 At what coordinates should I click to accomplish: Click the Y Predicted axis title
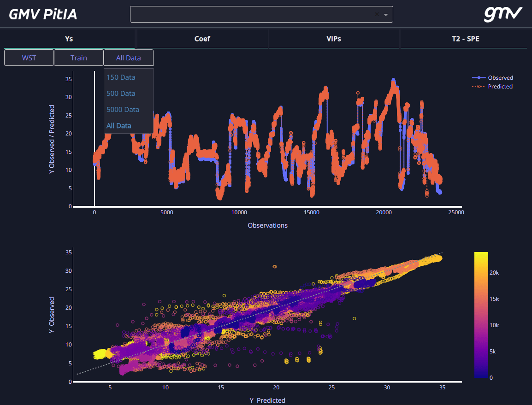coord(267,400)
